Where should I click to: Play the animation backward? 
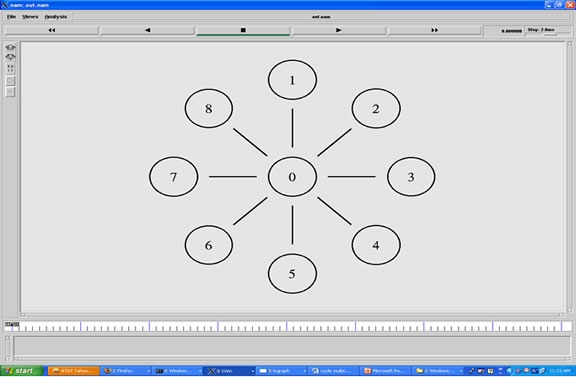(x=147, y=30)
